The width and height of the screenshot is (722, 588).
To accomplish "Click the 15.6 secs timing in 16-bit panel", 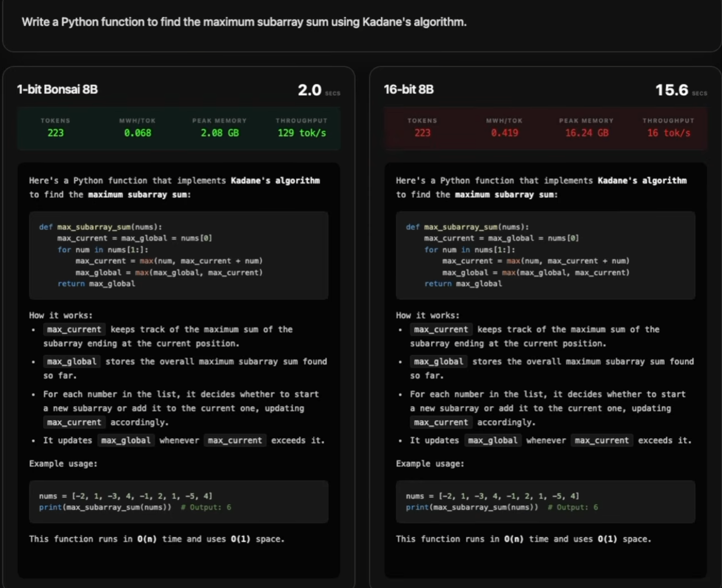I will pos(681,90).
